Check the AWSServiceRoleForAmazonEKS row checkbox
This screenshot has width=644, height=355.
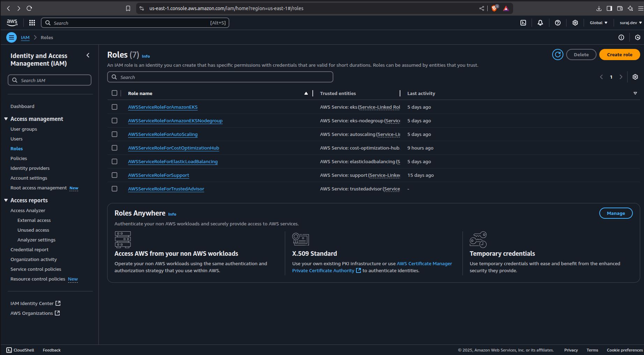114,107
